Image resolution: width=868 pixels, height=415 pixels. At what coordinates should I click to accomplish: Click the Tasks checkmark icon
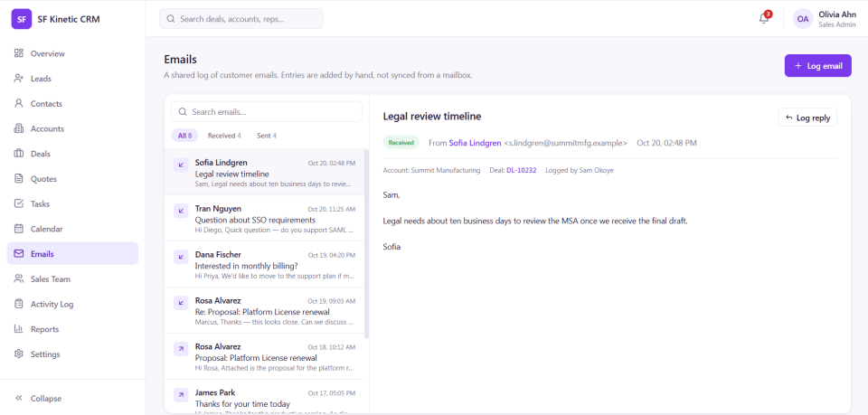19,203
